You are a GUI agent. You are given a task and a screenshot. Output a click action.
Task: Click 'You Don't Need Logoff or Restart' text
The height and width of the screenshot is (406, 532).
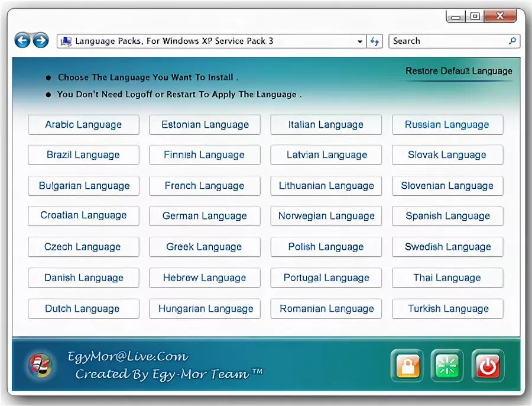click(179, 95)
